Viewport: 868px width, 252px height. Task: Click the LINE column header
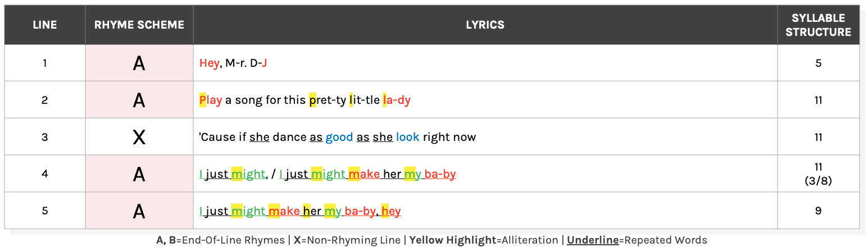pyautogui.click(x=45, y=25)
